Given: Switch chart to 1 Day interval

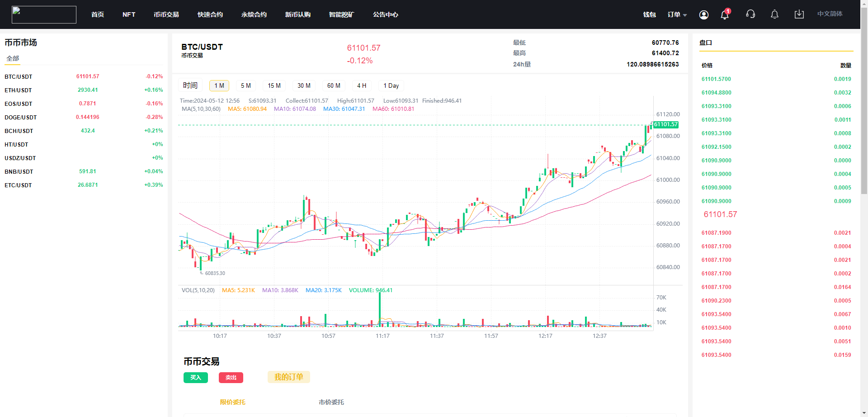Looking at the screenshot, I should point(391,85).
